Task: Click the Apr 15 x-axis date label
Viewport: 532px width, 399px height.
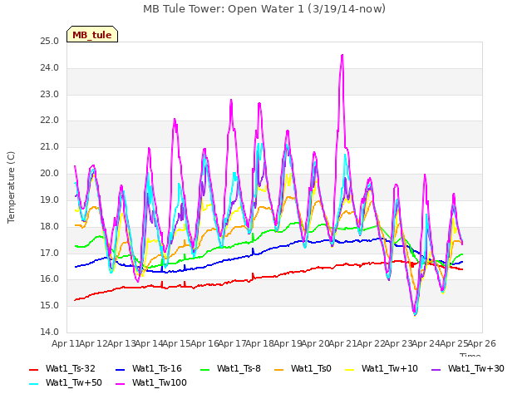Action: pyautogui.click(x=176, y=343)
